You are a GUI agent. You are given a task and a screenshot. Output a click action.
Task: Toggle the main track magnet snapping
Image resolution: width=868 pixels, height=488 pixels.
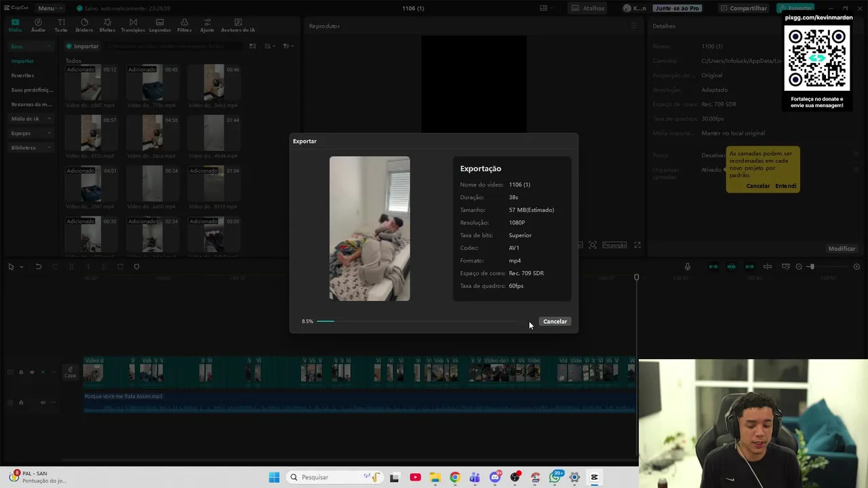tap(713, 267)
